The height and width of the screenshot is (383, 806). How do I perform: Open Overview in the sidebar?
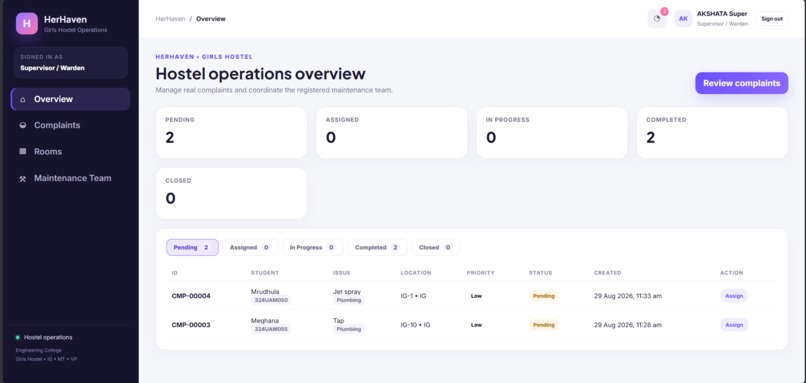pyautogui.click(x=70, y=99)
